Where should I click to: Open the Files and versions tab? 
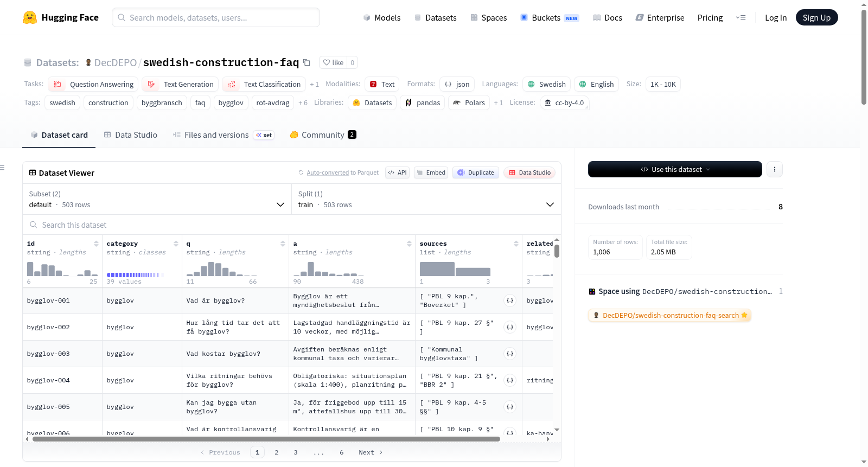(224, 135)
